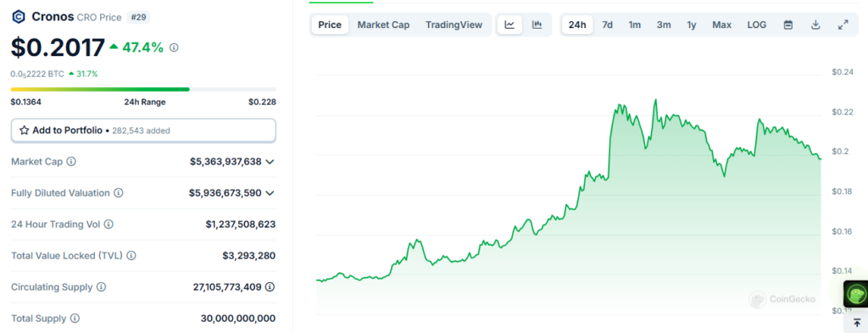Select the 1m time range

tap(634, 25)
